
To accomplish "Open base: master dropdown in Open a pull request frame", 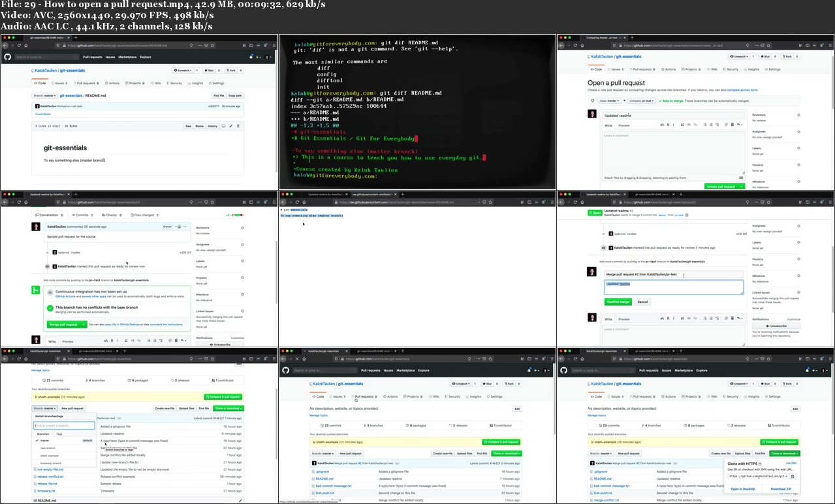I will [608, 101].
